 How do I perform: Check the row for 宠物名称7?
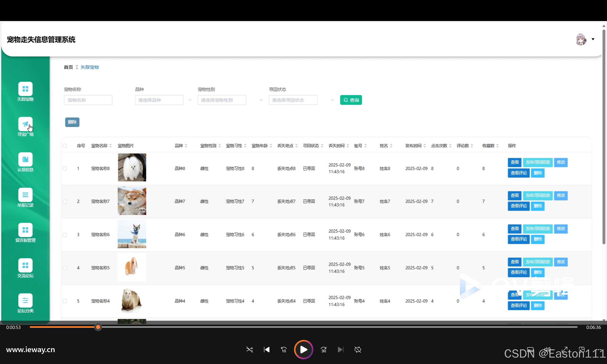click(x=65, y=202)
